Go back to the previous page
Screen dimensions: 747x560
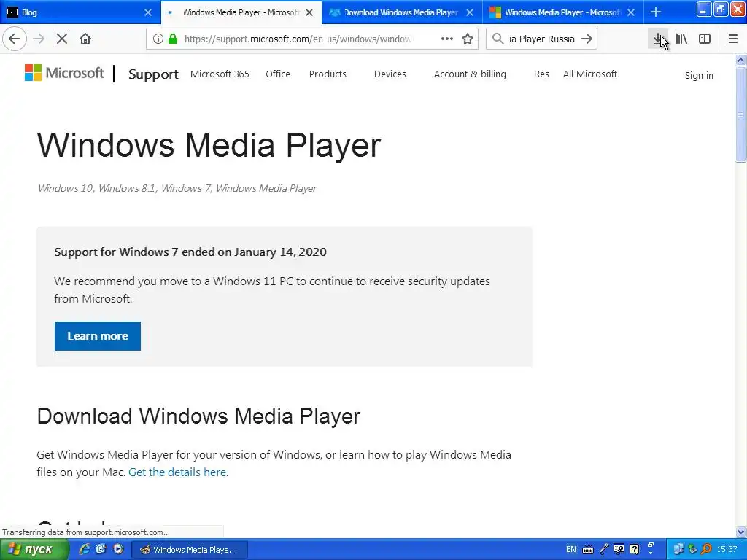[15, 39]
